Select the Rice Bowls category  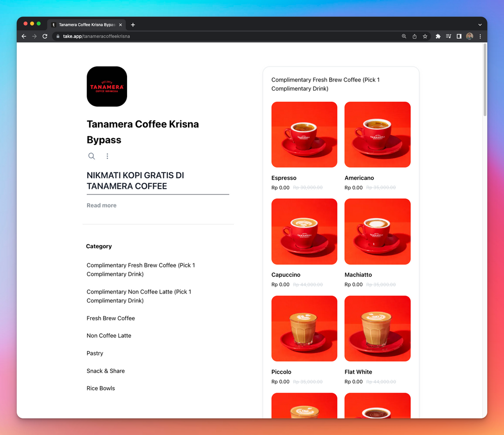[x=101, y=388]
